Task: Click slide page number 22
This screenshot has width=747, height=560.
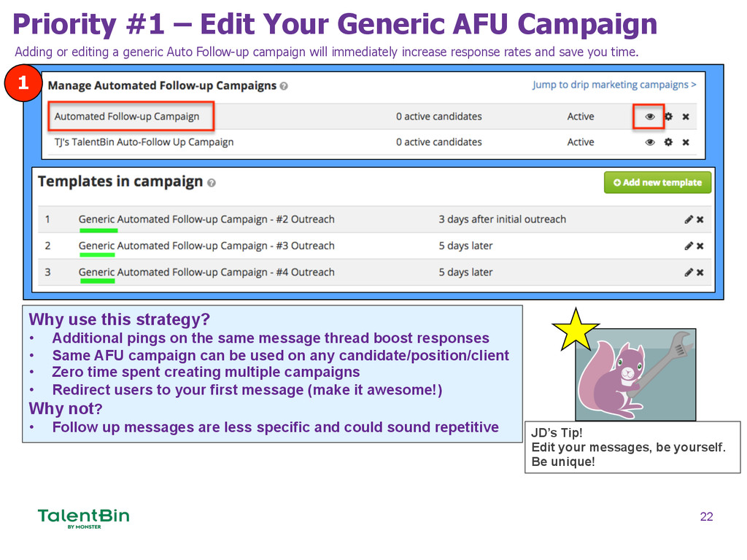Action: 706,517
